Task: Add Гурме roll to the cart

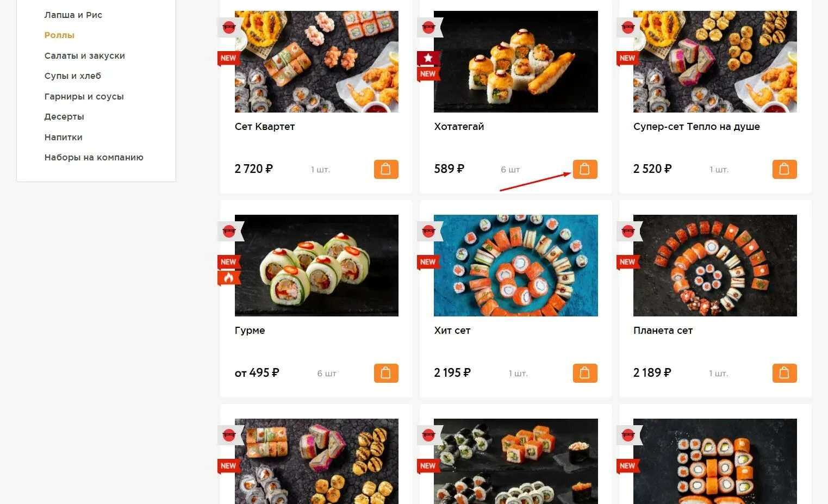Action: [x=386, y=373]
